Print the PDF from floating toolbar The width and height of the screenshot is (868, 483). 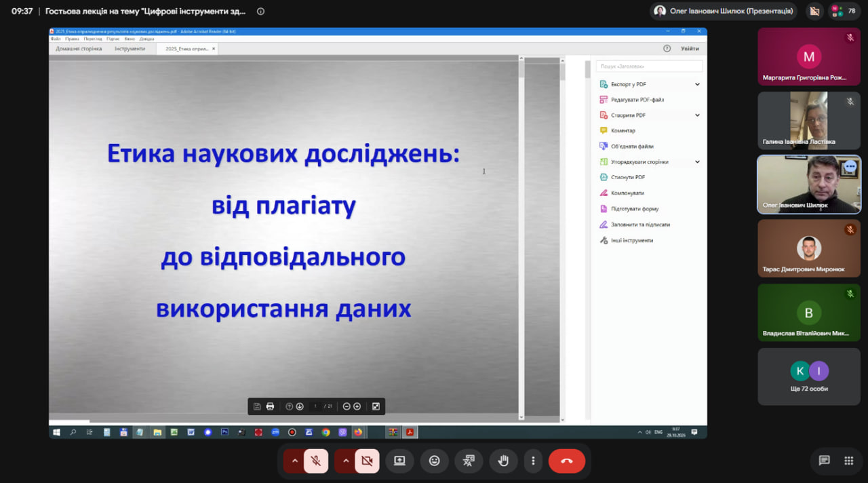tap(270, 406)
